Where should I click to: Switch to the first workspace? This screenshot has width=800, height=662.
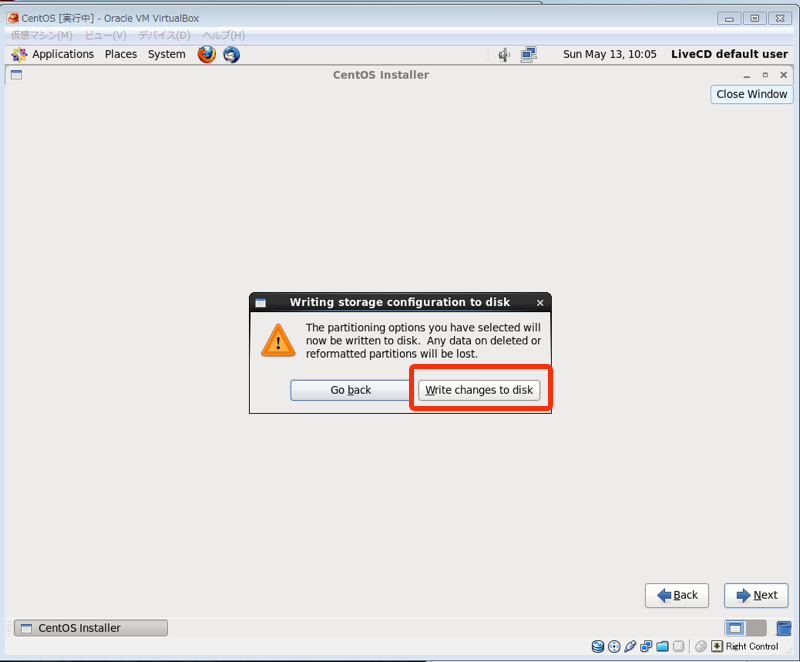pos(735,628)
